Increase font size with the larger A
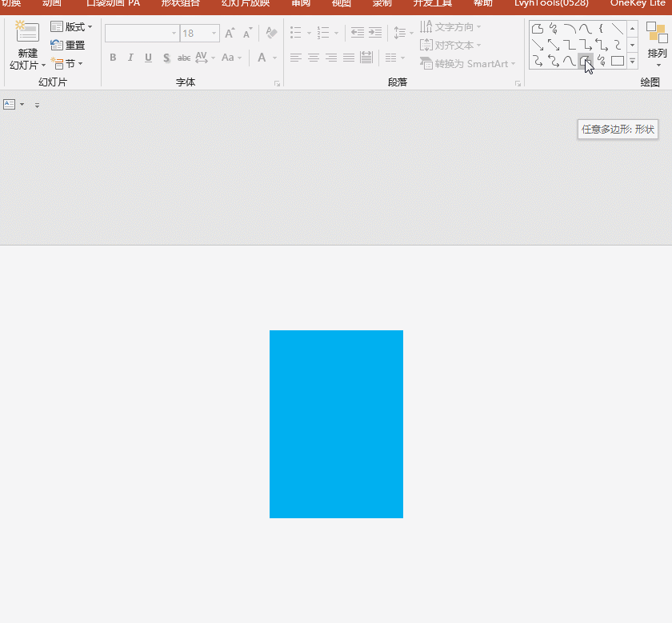672x623 pixels. click(x=230, y=33)
